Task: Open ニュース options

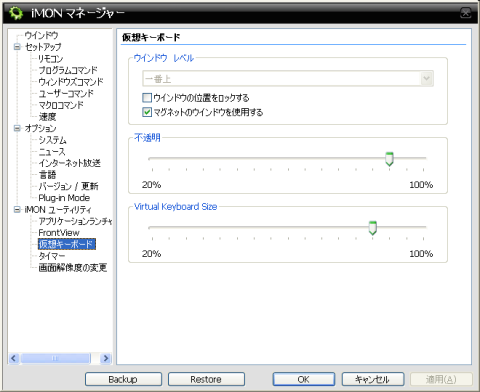Action: pyautogui.click(x=52, y=151)
